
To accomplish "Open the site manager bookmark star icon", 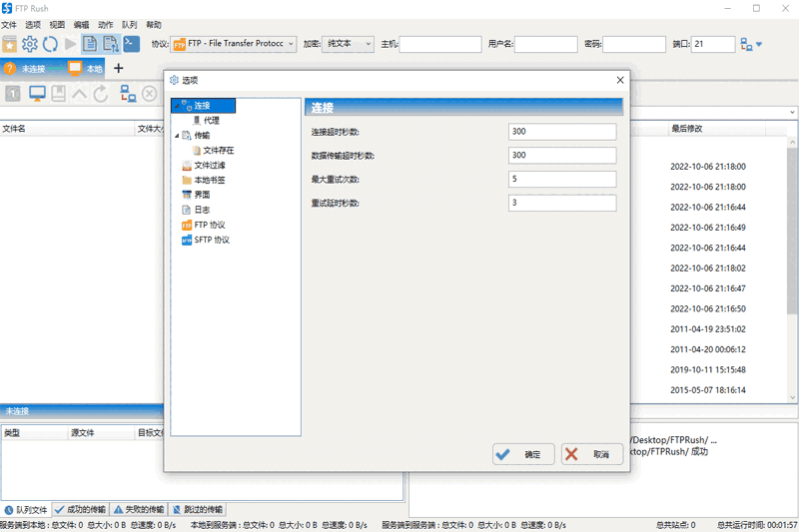I will point(9,44).
